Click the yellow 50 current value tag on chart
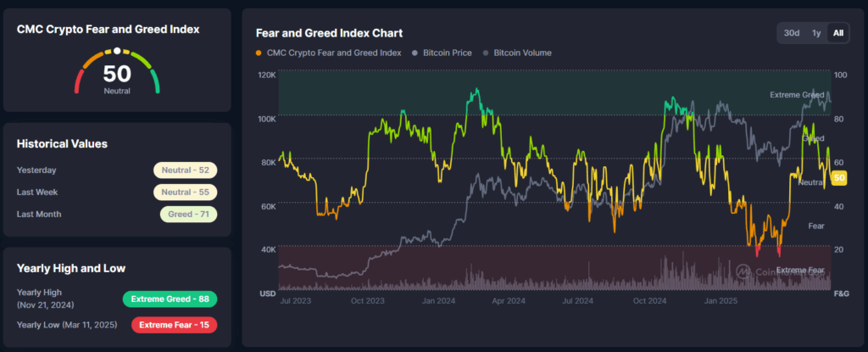This screenshot has width=868, height=352. pos(839,177)
